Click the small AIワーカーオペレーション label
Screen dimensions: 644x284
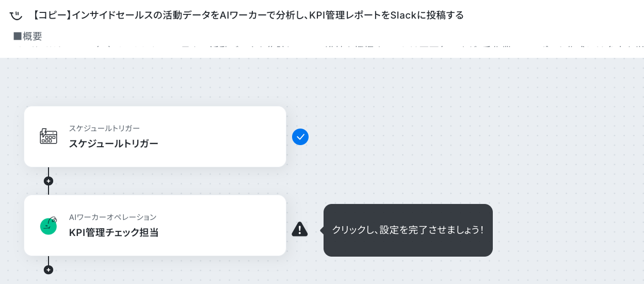click(112, 217)
